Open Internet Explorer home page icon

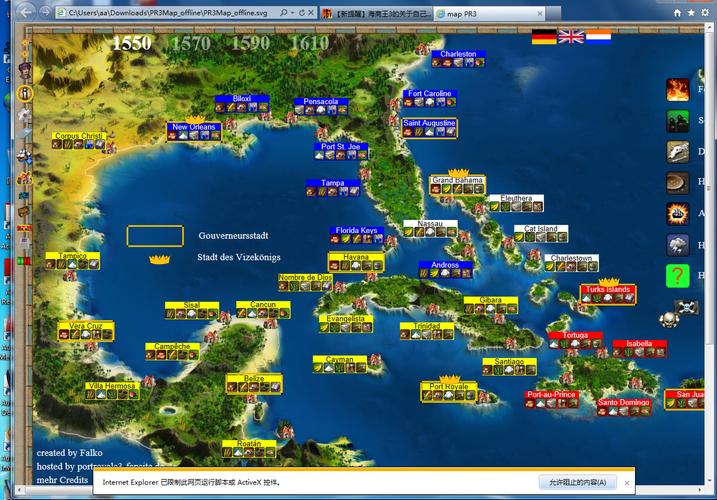point(677,13)
